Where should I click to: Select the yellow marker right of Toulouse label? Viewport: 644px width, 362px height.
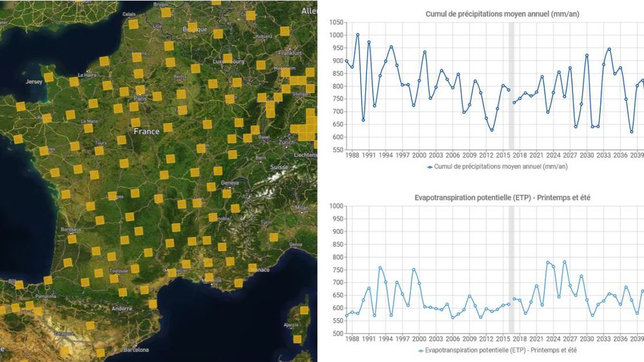(135, 269)
